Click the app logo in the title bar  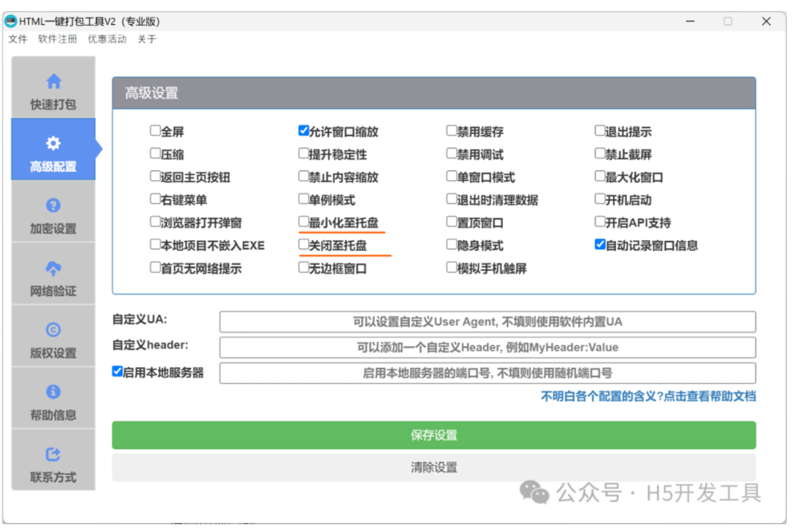tap(10, 20)
